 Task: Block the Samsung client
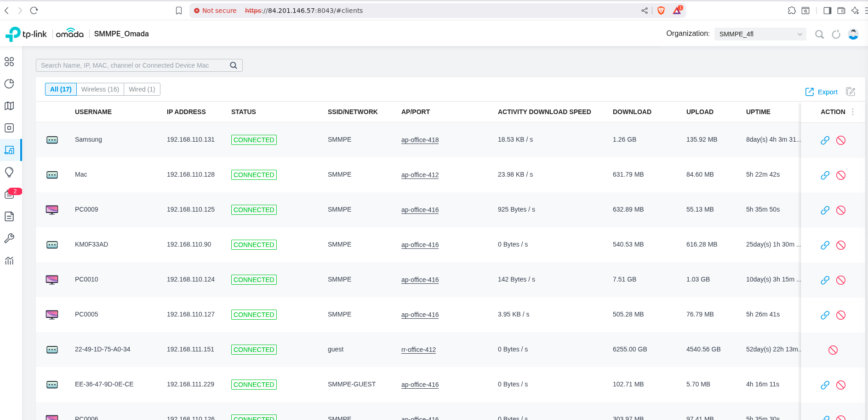(x=841, y=140)
